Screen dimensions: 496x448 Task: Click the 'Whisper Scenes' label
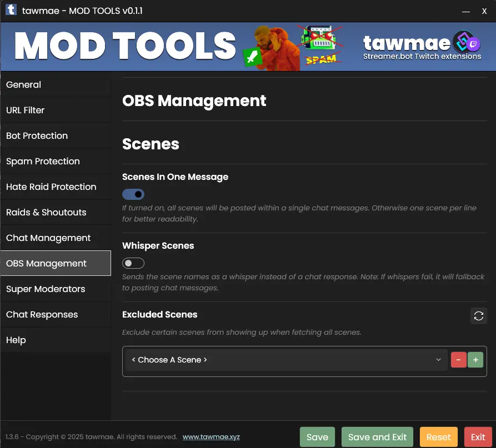pyautogui.click(x=158, y=246)
